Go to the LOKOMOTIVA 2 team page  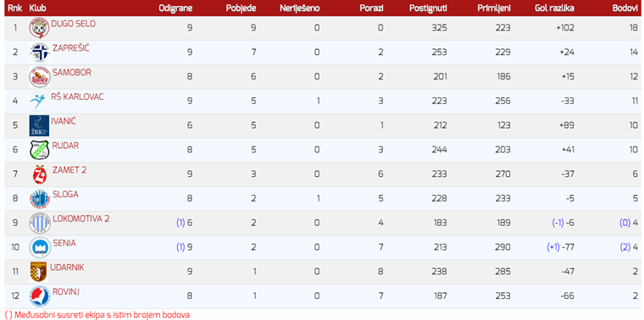click(x=80, y=218)
